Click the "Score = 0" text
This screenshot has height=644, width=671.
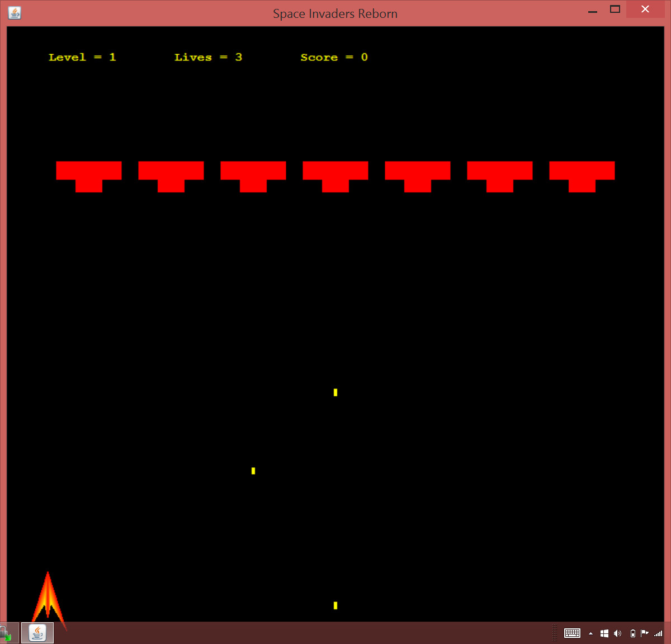[x=334, y=57]
